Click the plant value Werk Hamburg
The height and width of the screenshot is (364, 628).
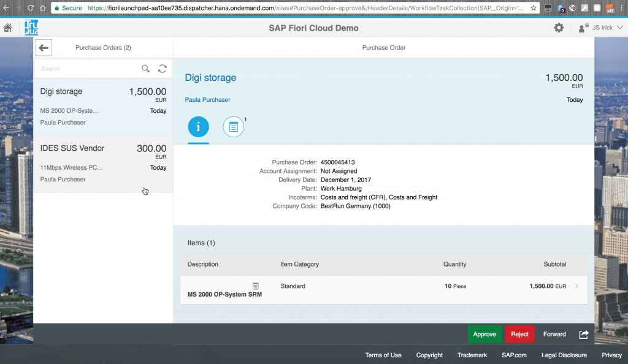click(x=341, y=188)
